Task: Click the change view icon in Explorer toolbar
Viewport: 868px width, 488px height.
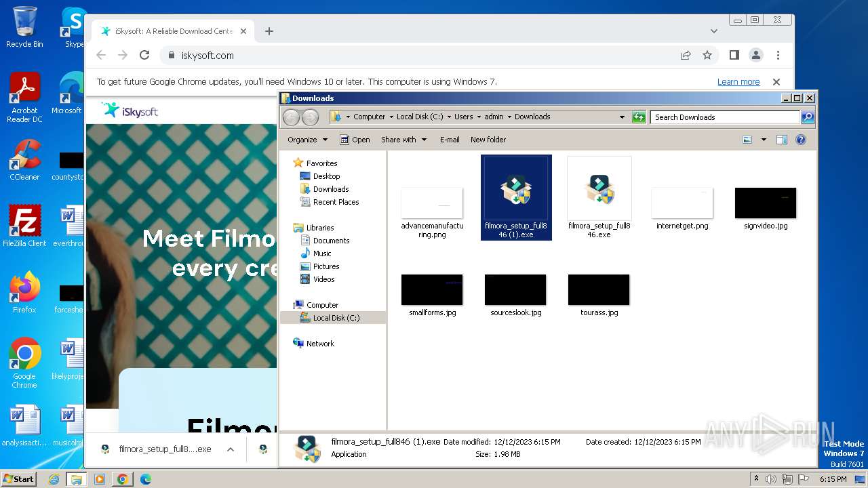Action: (747, 140)
